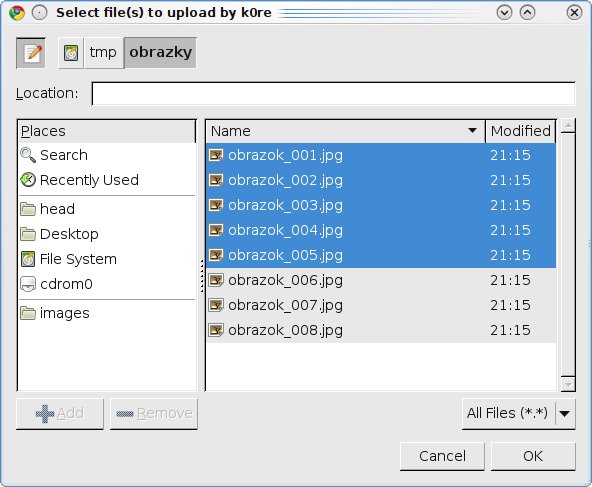This screenshot has width=592, height=487.
Task: Open Recently Used clock icon
Action: [x=28, y=180]
